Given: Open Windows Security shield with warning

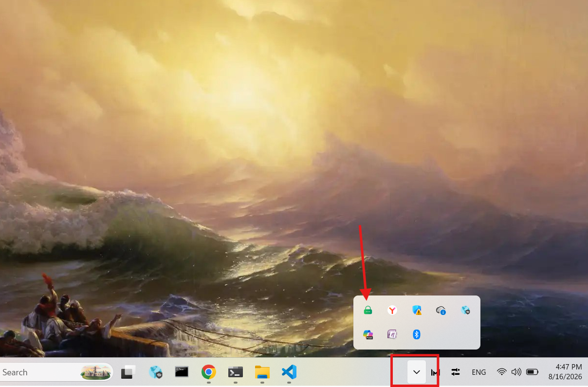Looking at the screenshot, I should 417,310.
